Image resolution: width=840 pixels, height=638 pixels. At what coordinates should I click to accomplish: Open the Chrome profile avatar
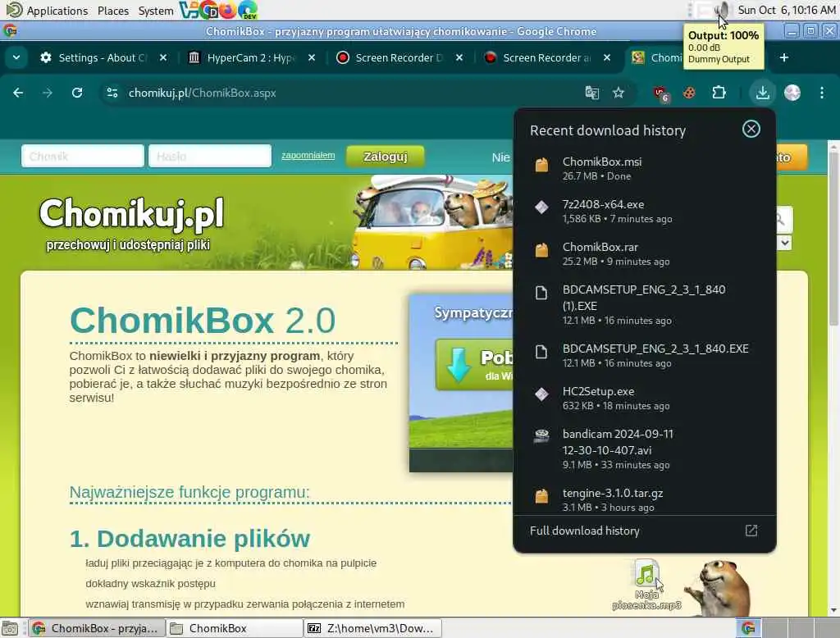click(792, 93)
